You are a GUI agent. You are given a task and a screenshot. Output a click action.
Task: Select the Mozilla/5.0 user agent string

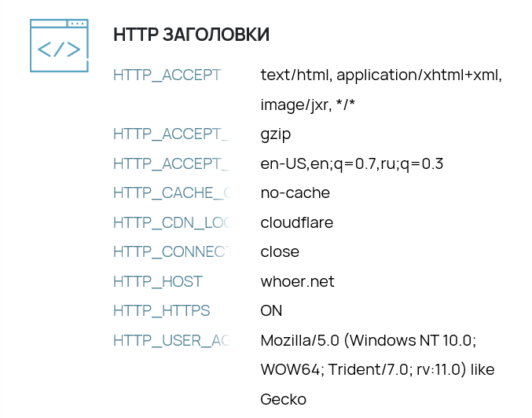[x=368, y=341]
